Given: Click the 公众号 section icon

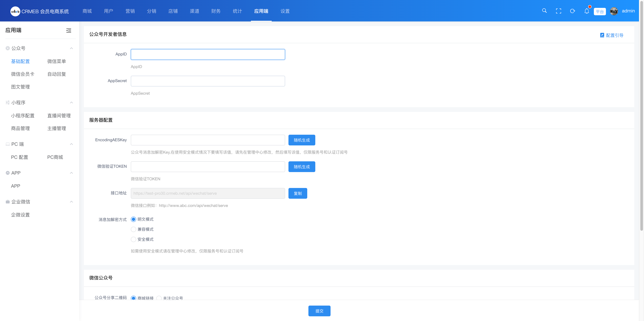Looking at the screenshot, I should (x=8, y=48).
